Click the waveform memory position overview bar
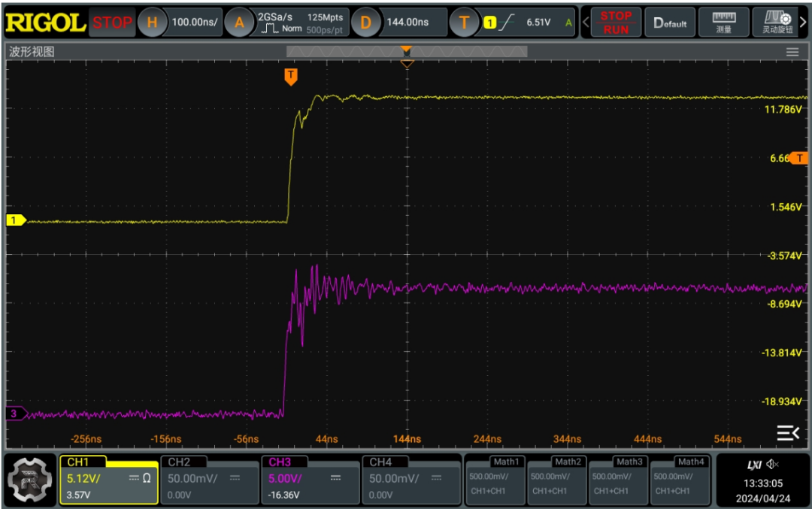The image size is (812, 509). (407, 52)
